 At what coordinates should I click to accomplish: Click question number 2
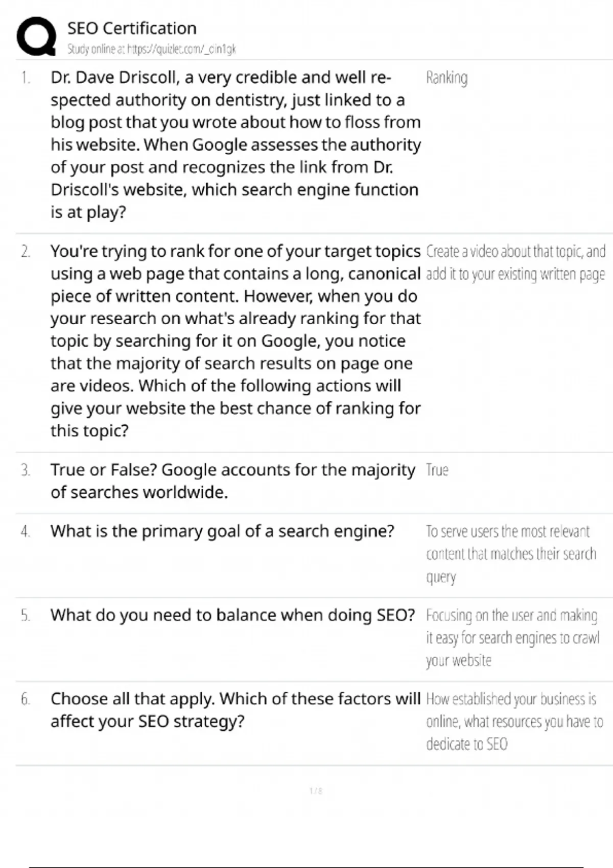(26, 252)
